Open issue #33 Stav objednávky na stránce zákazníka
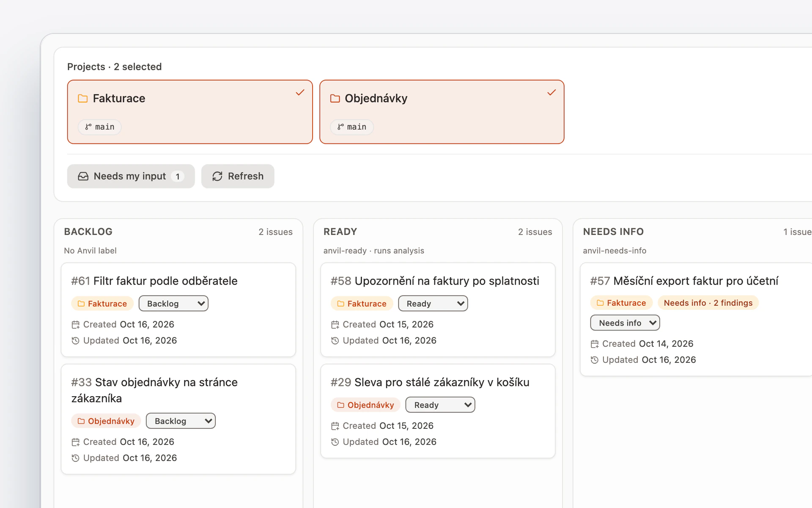Screen dimensions: 812x508 [x=154, y=390]
